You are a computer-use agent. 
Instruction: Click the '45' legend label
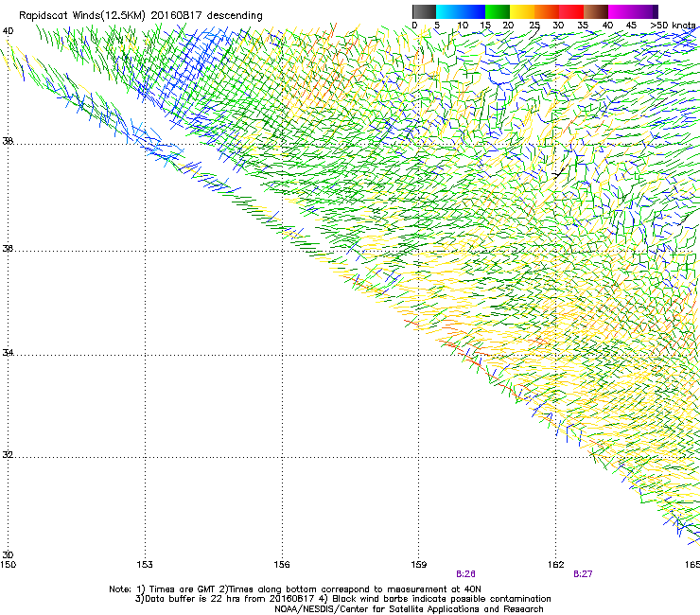pyautogui.click(x=631, y=25)
